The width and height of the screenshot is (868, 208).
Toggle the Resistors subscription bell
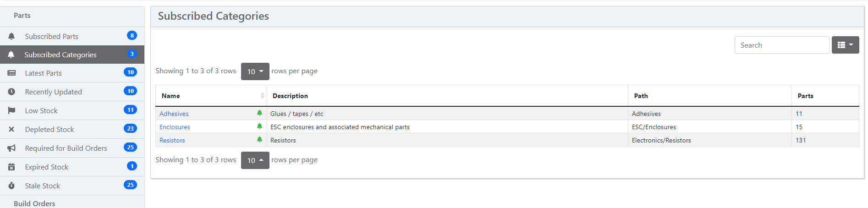click(x=259, y=140)
